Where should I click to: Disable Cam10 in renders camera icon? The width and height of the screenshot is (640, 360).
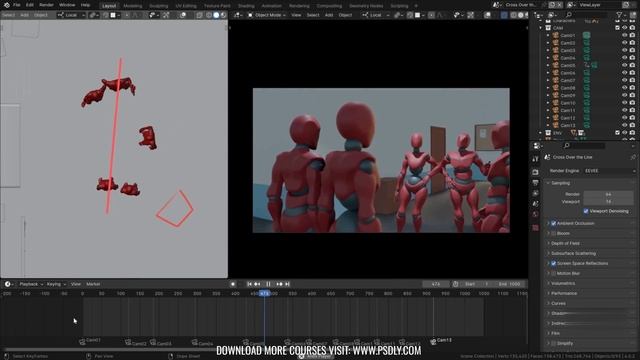point(632,103)
